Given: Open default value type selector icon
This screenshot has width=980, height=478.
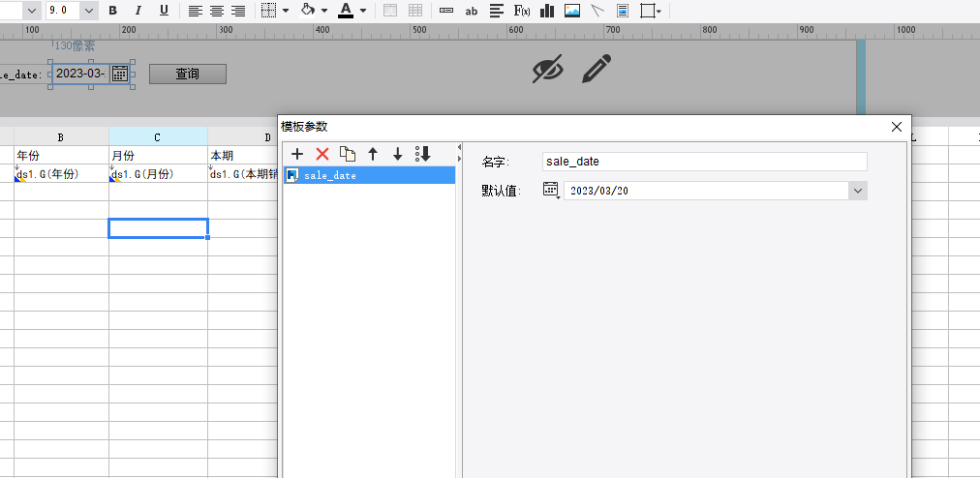Looking at the screenshot, I should [551, 191].
